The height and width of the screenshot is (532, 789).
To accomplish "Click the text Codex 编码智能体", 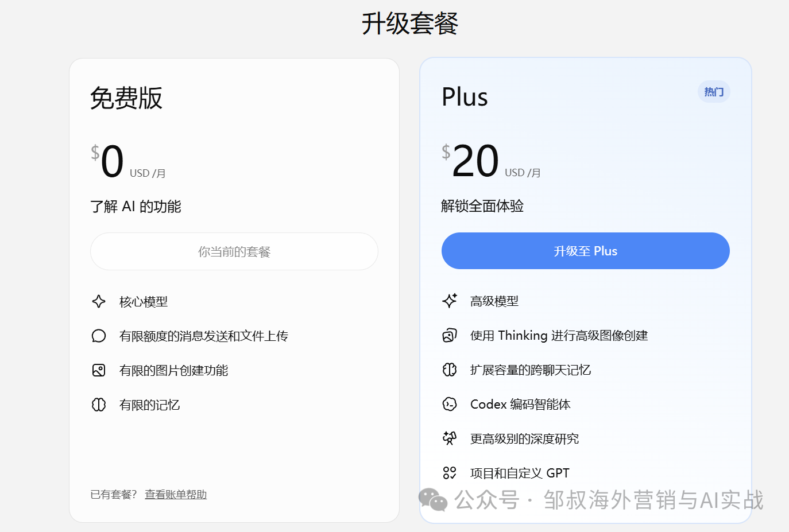I will coord(520,404).
